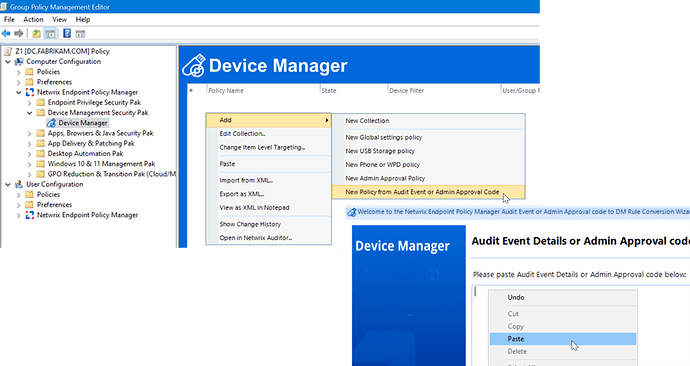
Task: Click the blue Help toolbar icon
Action: [67, 33]
